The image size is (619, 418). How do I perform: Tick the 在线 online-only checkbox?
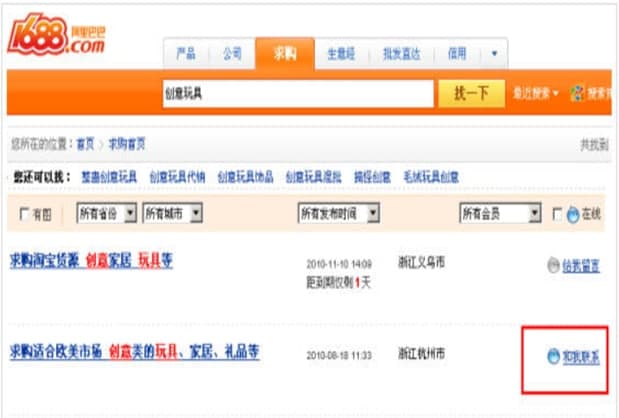pos(557,214)
